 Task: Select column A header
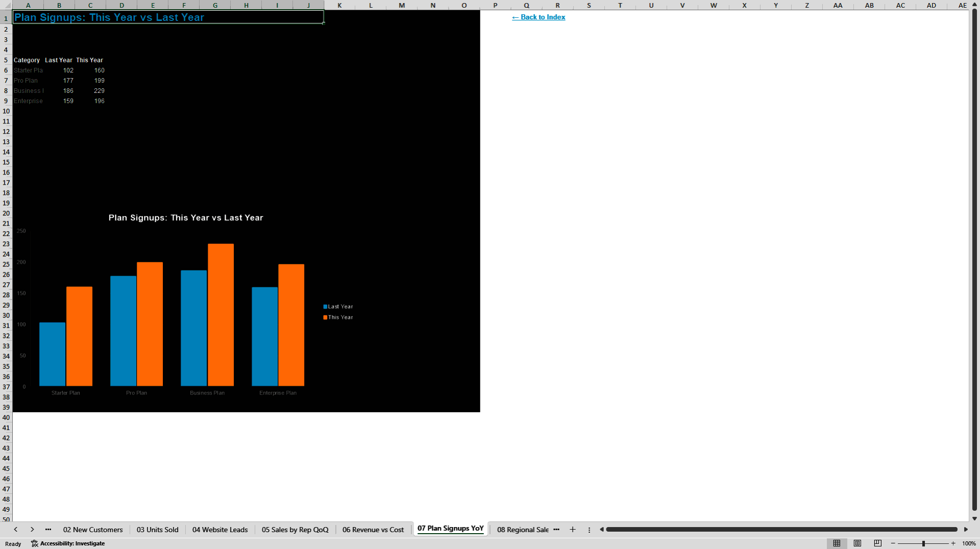click(28, 5)
